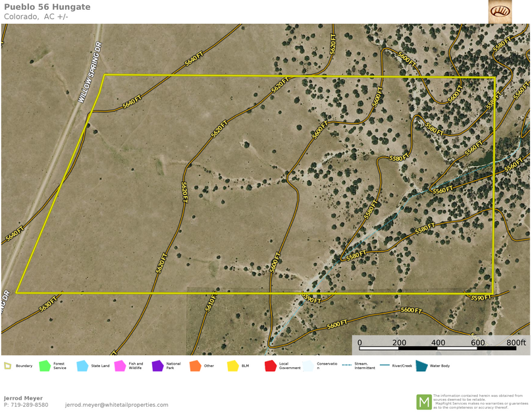Screen dimensions: 532x412
Task: Click the pink Fish and Wildlife legend icon
Action: (x=120, y=365)
